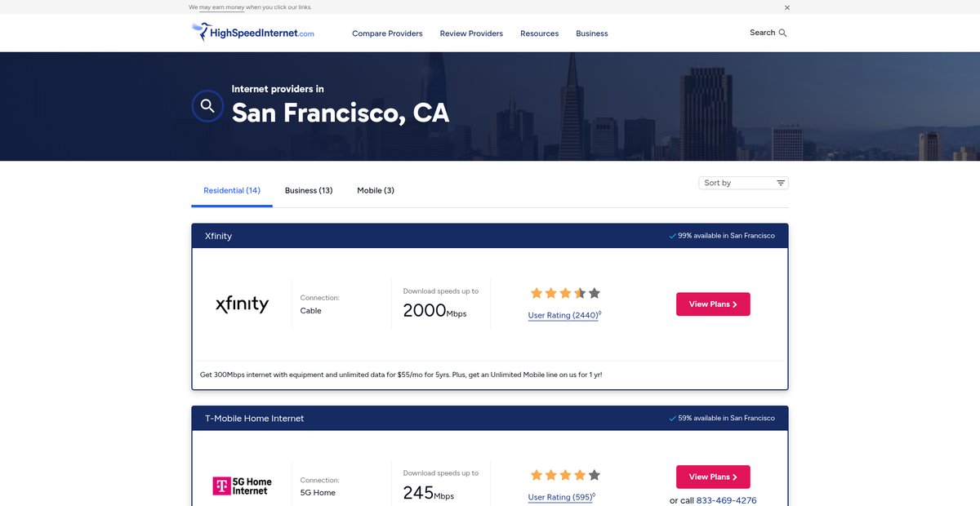Click the HighSpeedInternet.com logo
The height and width of the screenshot is (506, 980).
point(252,33)
